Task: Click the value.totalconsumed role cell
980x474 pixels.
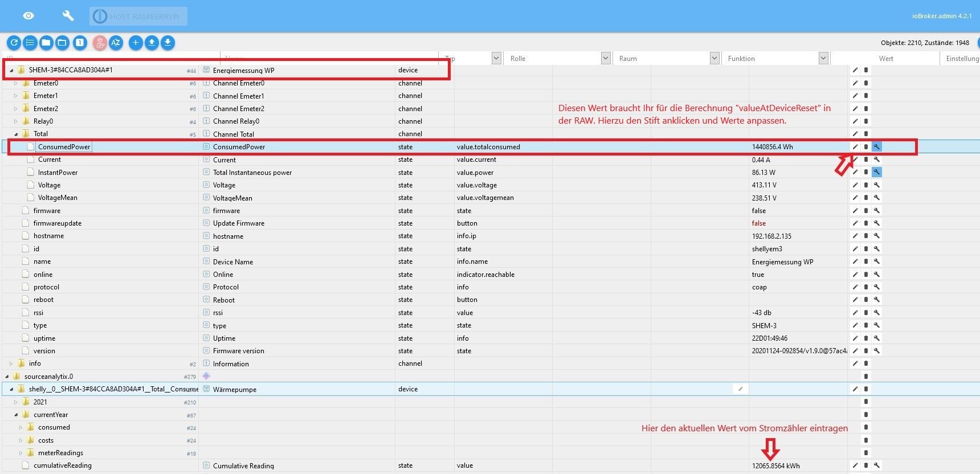Action: pyautogui.click(x=488, y=147)
